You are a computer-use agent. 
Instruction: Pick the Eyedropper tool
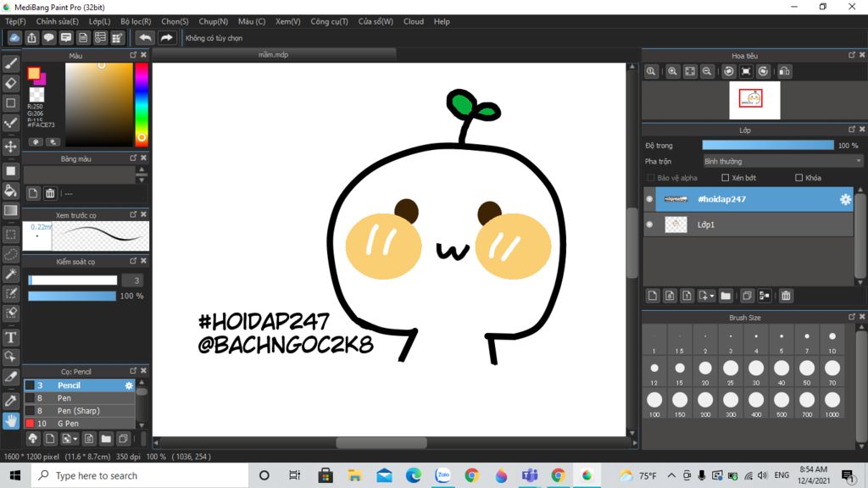point(10,401)
